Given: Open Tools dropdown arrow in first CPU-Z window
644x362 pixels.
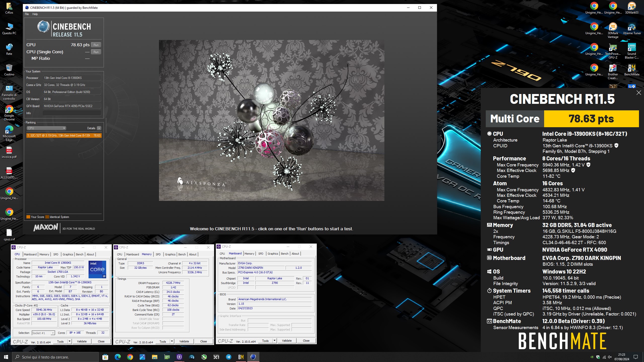Looking at the screenshot, I should click(69, 341).
